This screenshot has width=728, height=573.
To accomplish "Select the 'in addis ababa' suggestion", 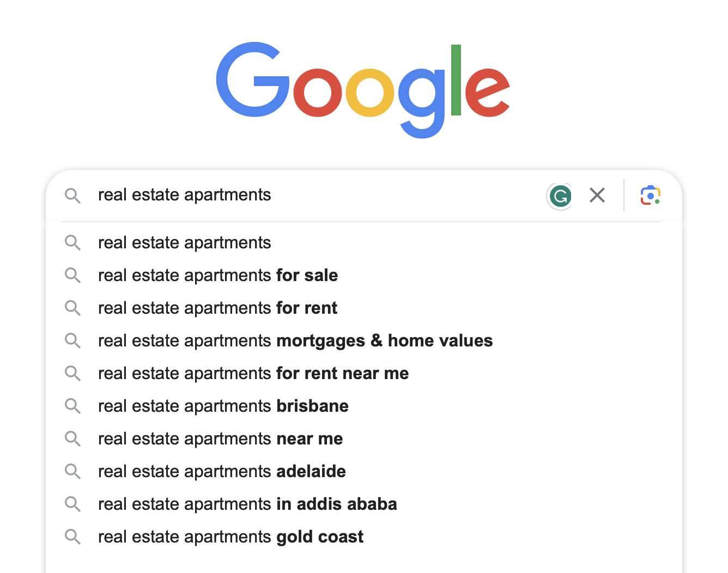I will click(x=247, y=504).
